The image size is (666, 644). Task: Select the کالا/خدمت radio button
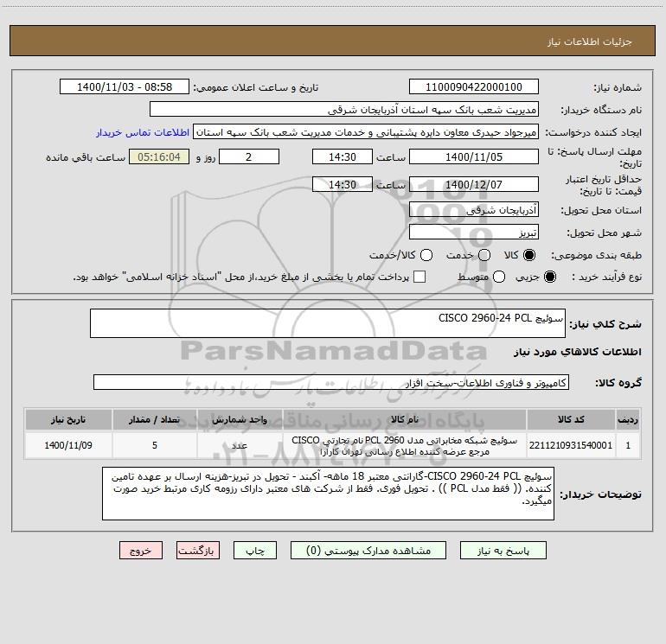pyautogui.click(x=426, y=255)
